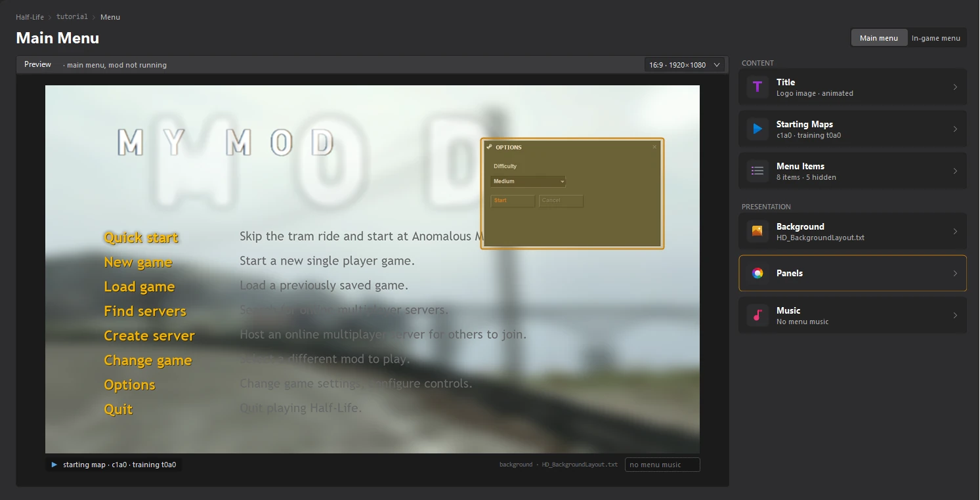Open the Difficulty Medium dropdown

click(x=528, y=181)
